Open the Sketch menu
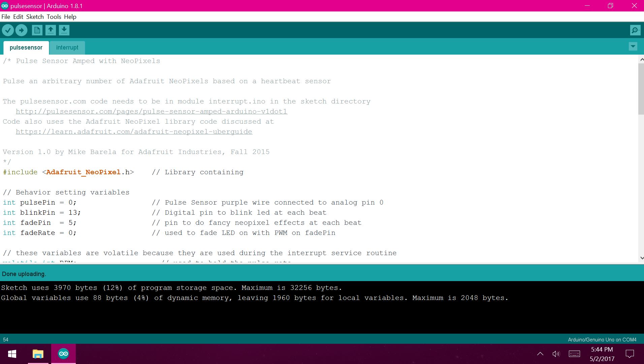Viewport: 644px width, 364px height. (x=35, y=17)
